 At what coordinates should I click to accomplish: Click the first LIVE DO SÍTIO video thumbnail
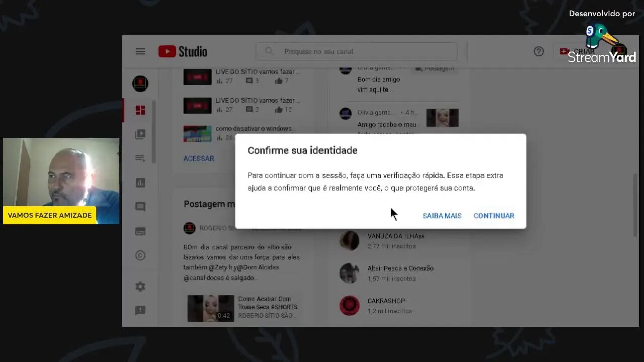tap(197, 77)
